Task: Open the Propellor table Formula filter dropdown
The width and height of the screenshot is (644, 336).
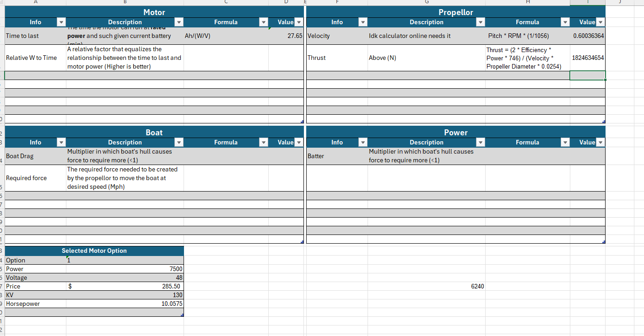Action: (565, 22)
